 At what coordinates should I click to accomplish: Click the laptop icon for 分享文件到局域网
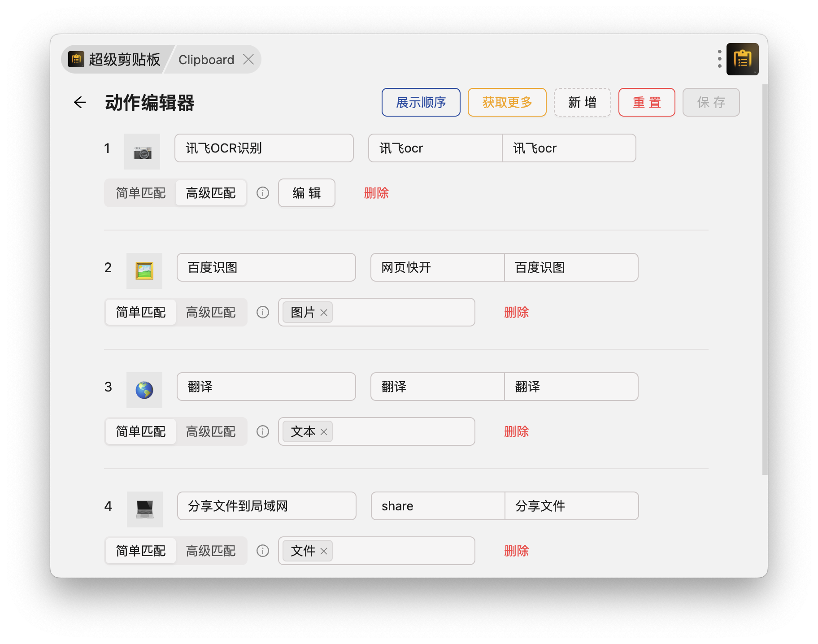[145, 509]
